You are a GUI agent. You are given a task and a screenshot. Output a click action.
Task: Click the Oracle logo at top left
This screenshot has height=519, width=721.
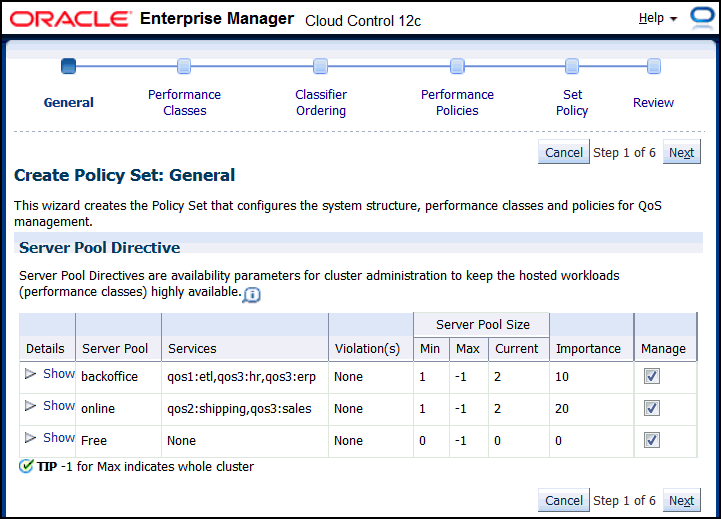71,19
